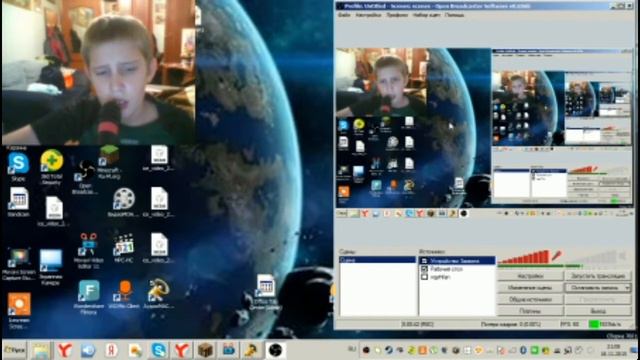Open the Файл menu in OBS

(344, 15)
